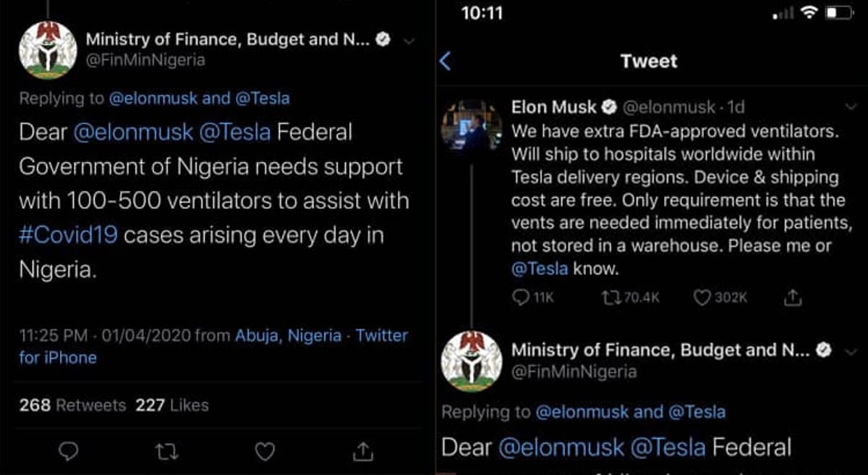Open the dropdown arrow beside Ministry of Finance header

409,41
